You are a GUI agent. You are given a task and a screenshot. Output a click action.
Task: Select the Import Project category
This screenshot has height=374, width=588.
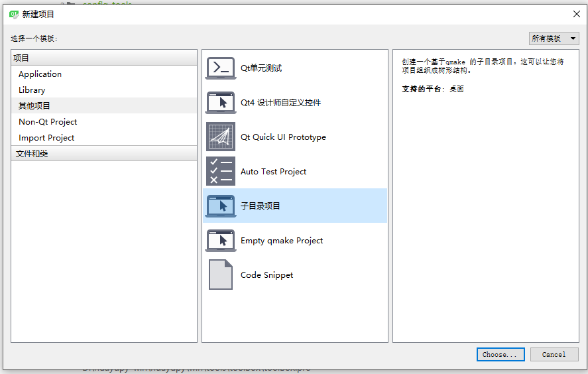104,138
